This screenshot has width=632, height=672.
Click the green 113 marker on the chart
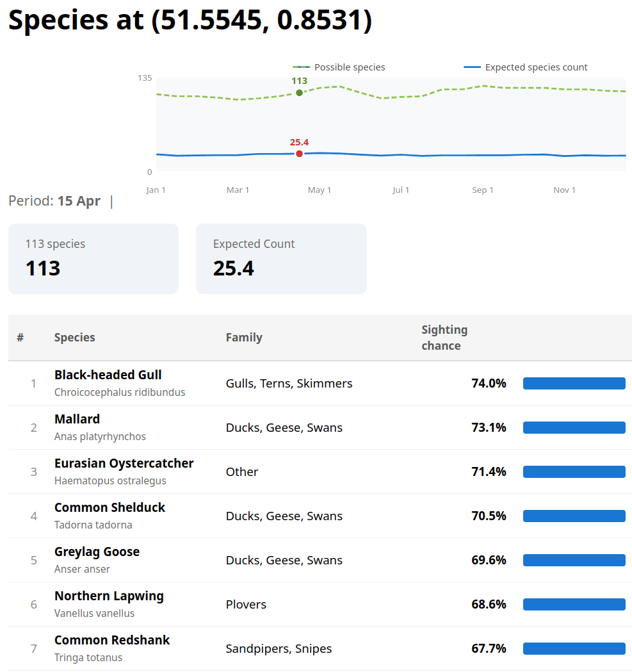click(299, 93)
